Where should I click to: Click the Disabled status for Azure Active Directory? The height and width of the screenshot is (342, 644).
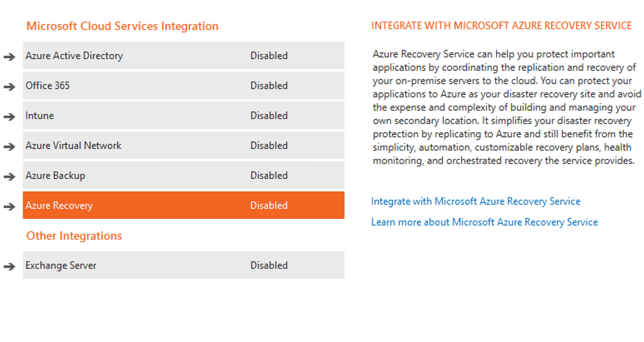pyautogui.click(x=269, y=56)
